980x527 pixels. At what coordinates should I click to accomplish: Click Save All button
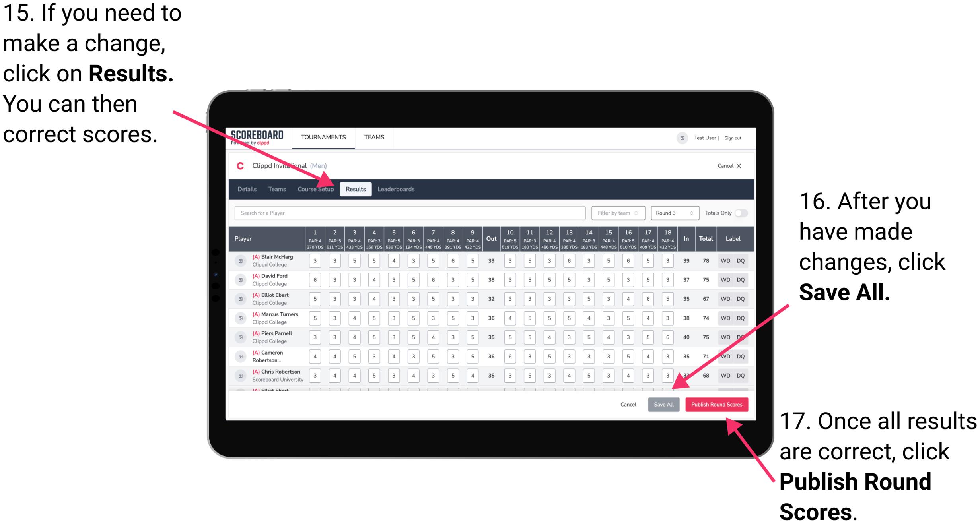tap(663, 404)
